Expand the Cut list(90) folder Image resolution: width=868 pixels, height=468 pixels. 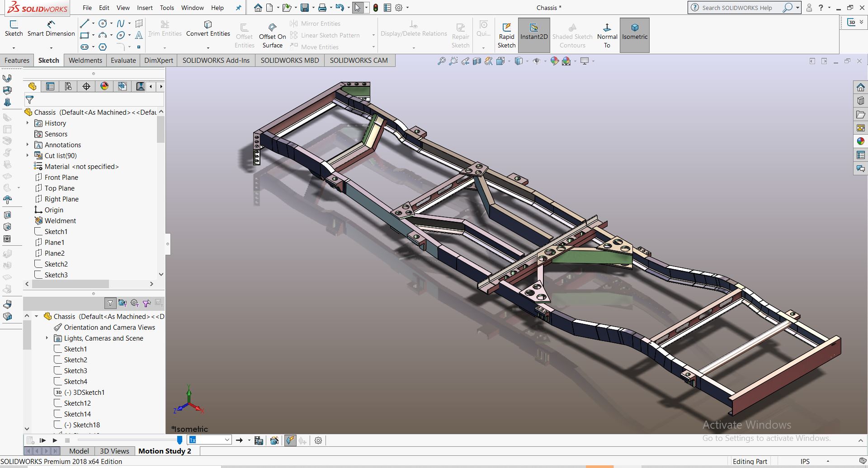tap(28, 155)
